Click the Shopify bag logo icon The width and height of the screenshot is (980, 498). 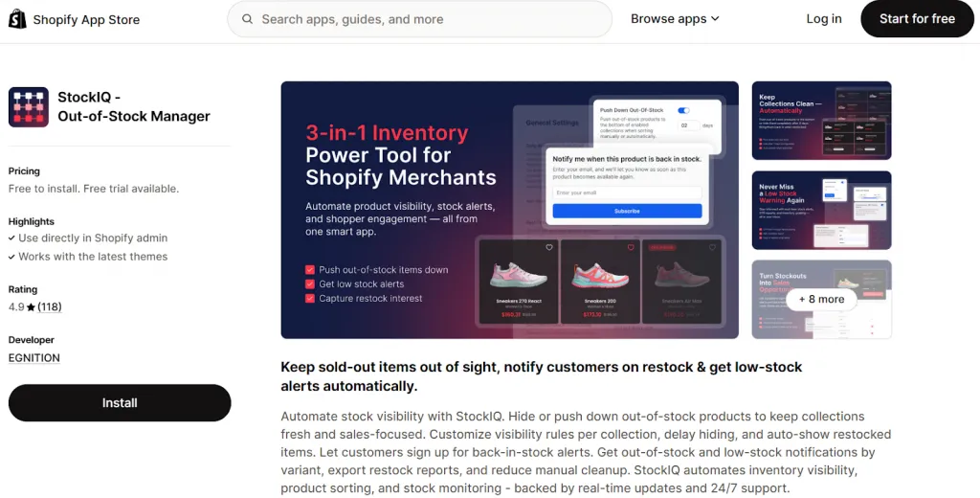pyautogui.click(x=17, y=19)
